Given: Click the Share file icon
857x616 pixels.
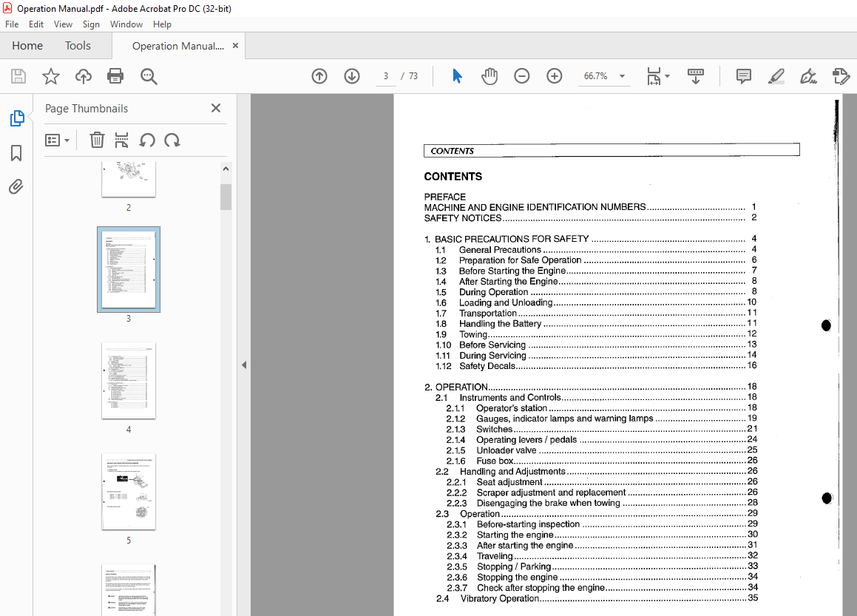Looking at the screenshot, I should pyautogui.click(x=841, y=76).
